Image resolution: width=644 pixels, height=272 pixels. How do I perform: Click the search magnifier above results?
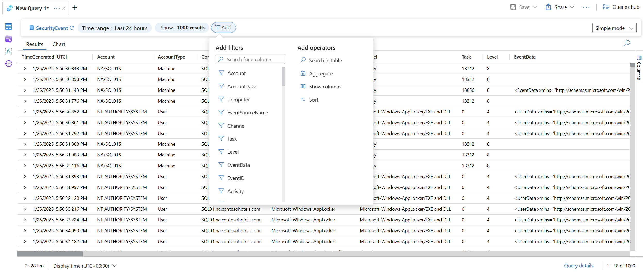(x=627, y=43)
